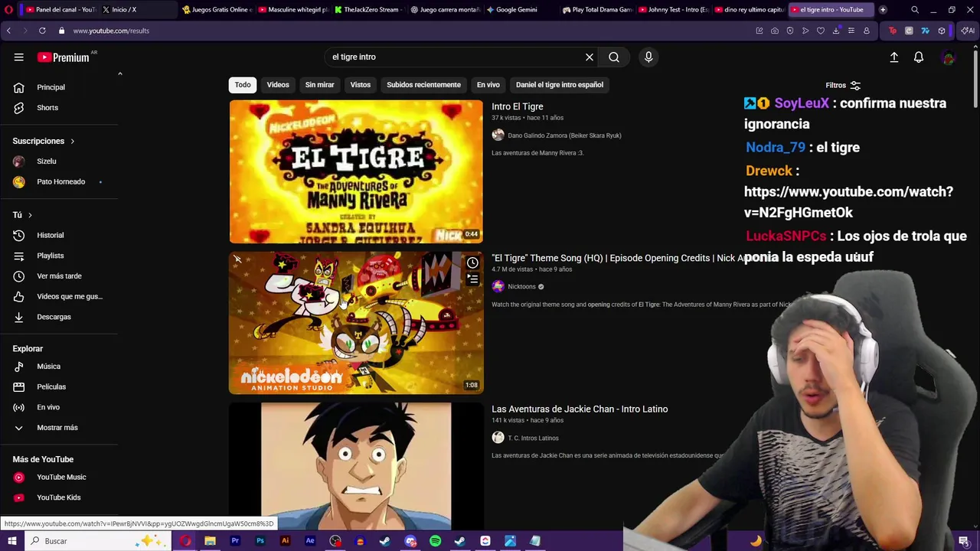
Task: Expand the Tú section
Action: 22,215
